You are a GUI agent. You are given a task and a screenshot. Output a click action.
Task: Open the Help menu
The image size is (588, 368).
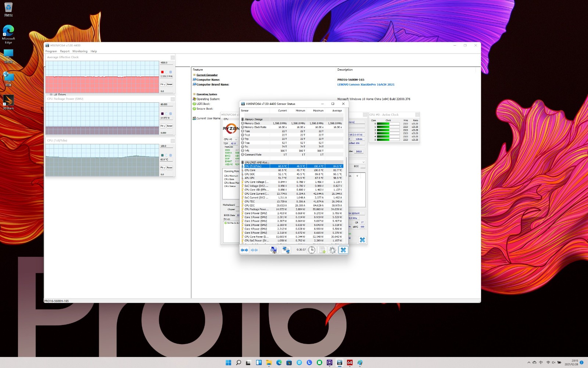coord(94,51)
